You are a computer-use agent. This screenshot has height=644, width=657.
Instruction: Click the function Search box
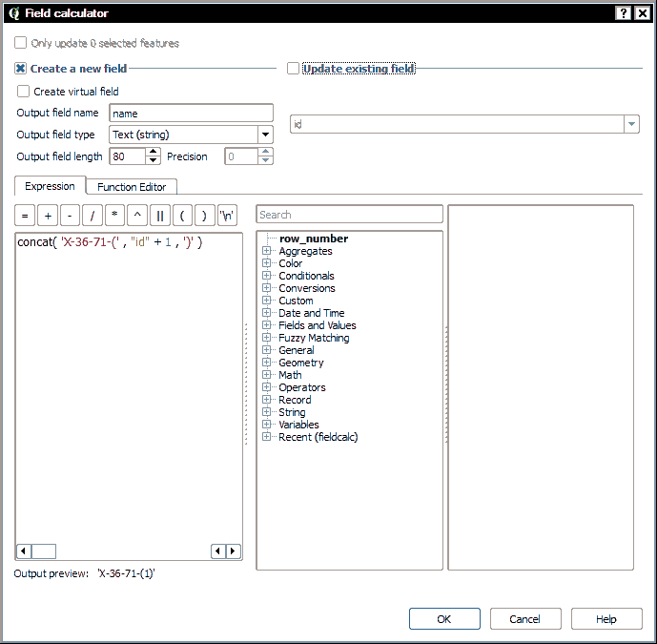[x=349, y=215]
